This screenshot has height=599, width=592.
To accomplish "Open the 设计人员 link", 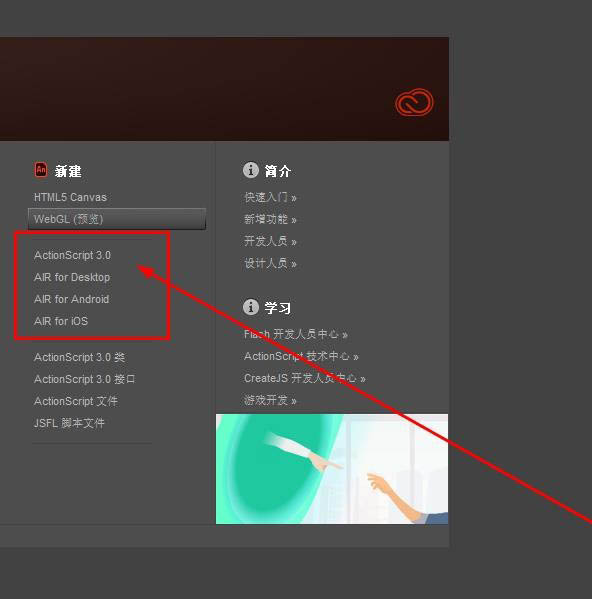I will [x=270, y=263].
